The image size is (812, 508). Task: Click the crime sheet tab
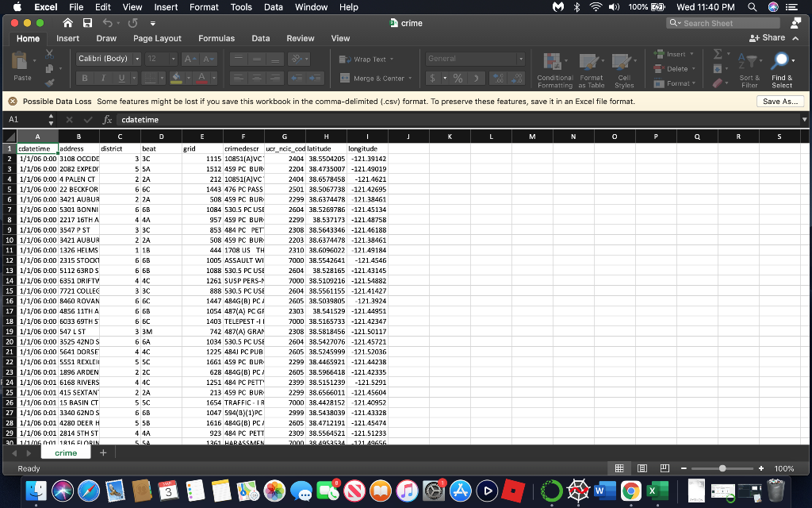66,452
